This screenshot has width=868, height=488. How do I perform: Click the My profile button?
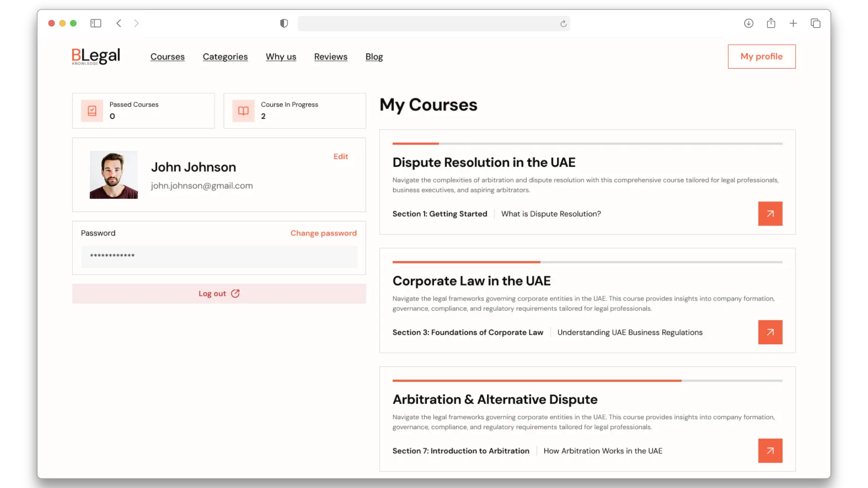click(x=761, y=56)
